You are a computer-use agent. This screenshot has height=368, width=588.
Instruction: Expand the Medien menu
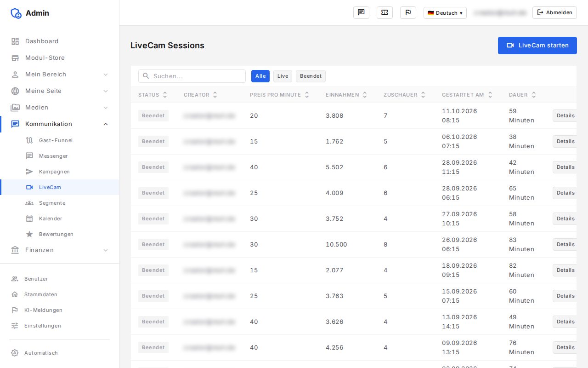click(59, 108)
